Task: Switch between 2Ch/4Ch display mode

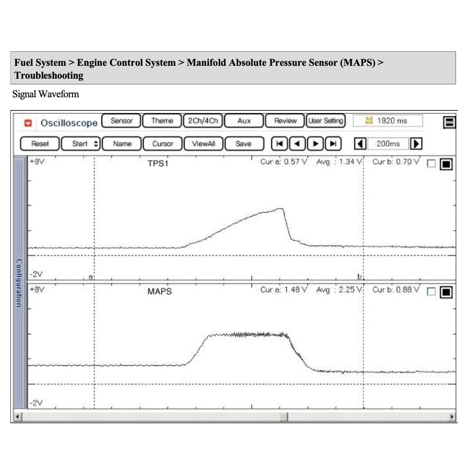Action: (203, 121)
